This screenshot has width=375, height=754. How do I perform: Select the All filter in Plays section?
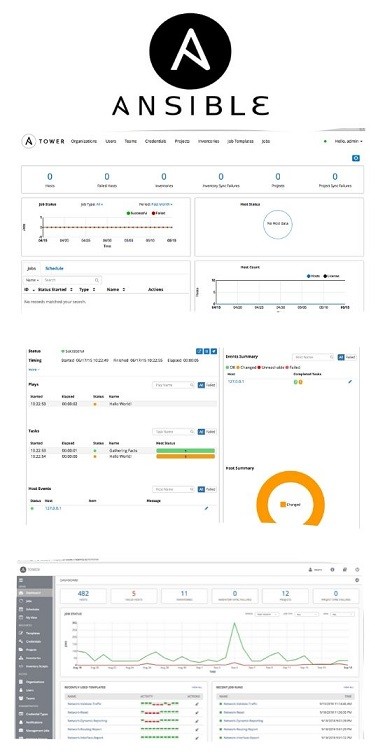201,385
